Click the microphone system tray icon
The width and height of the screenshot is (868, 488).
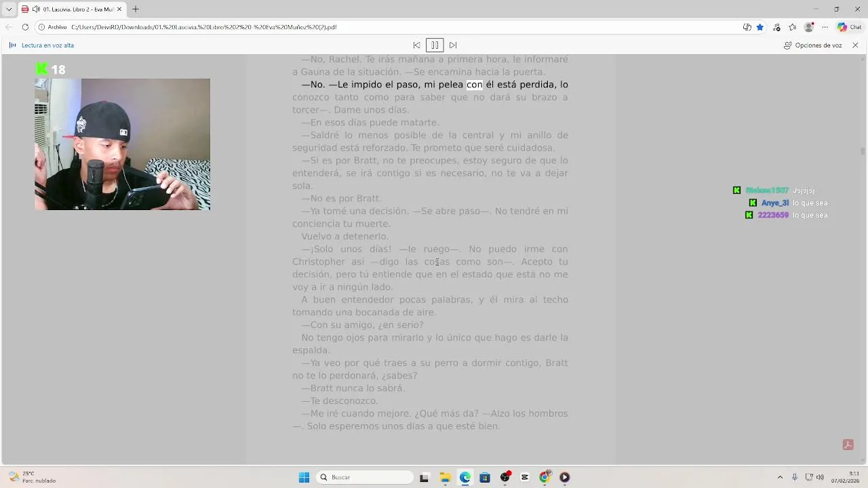795,477
